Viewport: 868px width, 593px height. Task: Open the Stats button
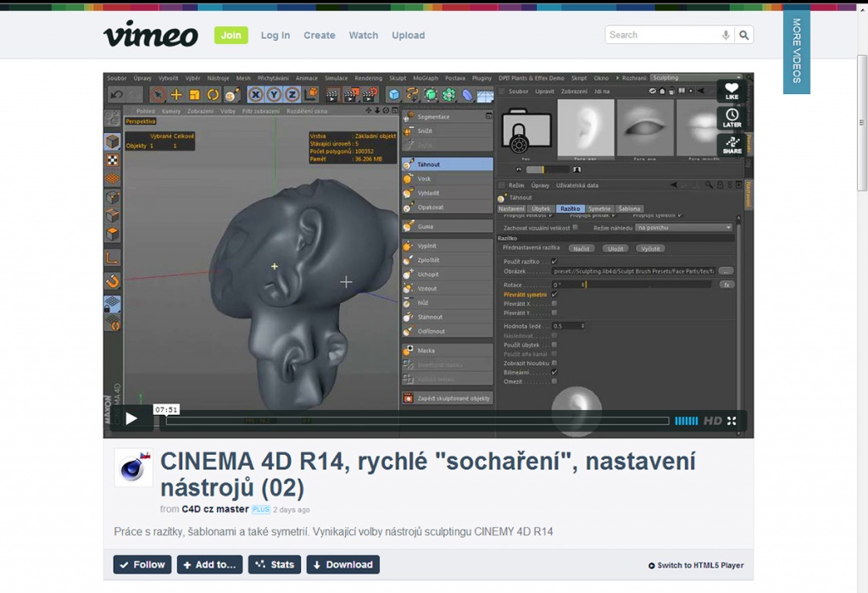pyautogui.click(x=275, y=564)
